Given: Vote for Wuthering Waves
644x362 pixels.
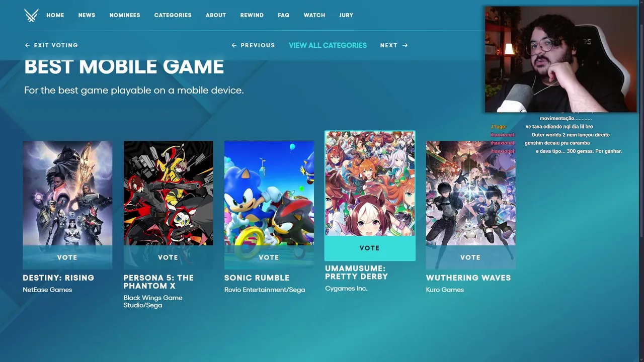Looking at the screenshot, I should (x=470, y=257).
